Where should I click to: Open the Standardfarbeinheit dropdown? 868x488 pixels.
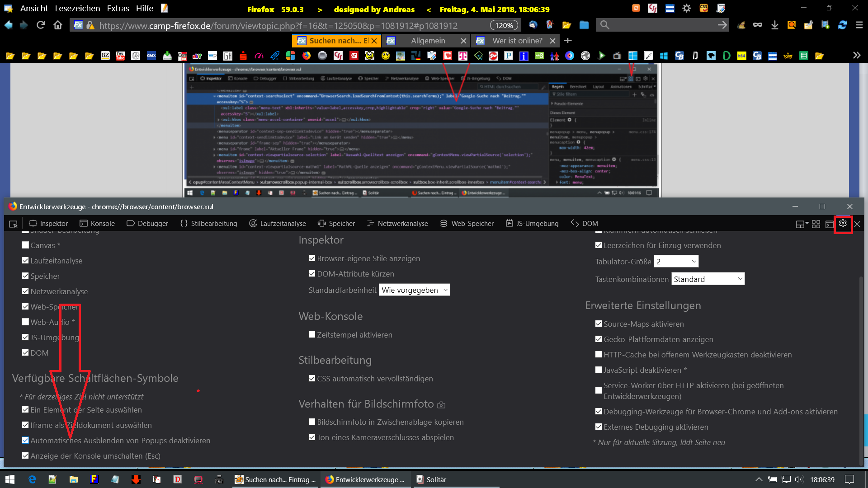(x=414, y=290)
